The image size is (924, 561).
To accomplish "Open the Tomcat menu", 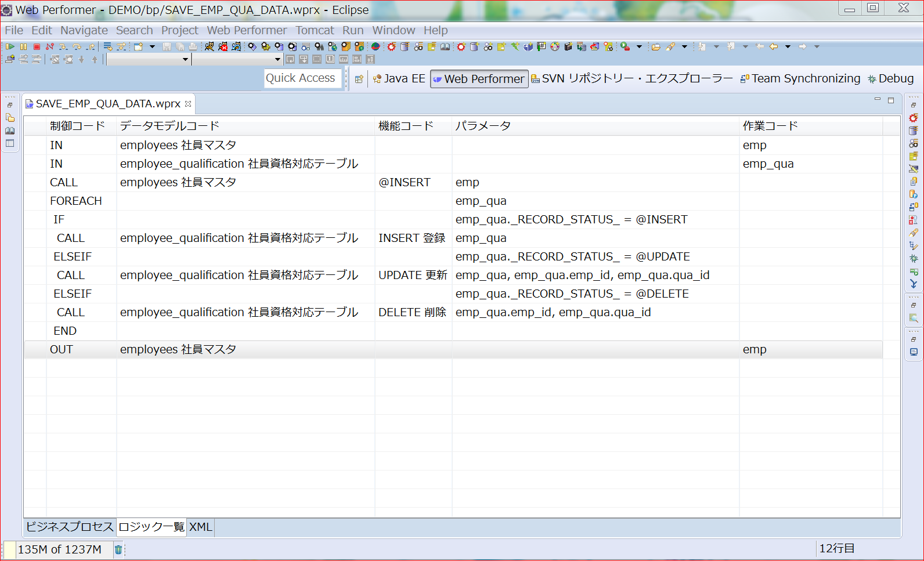I will [315, 30].
